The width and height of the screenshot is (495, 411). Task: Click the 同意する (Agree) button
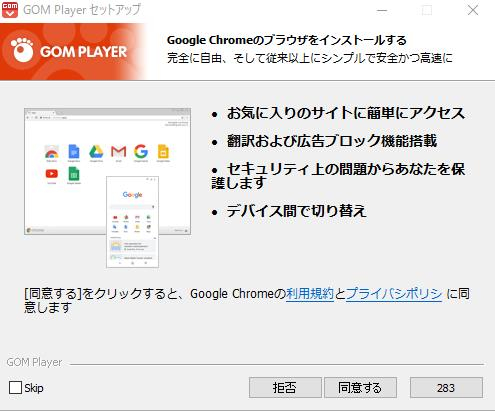pos(360,388)
